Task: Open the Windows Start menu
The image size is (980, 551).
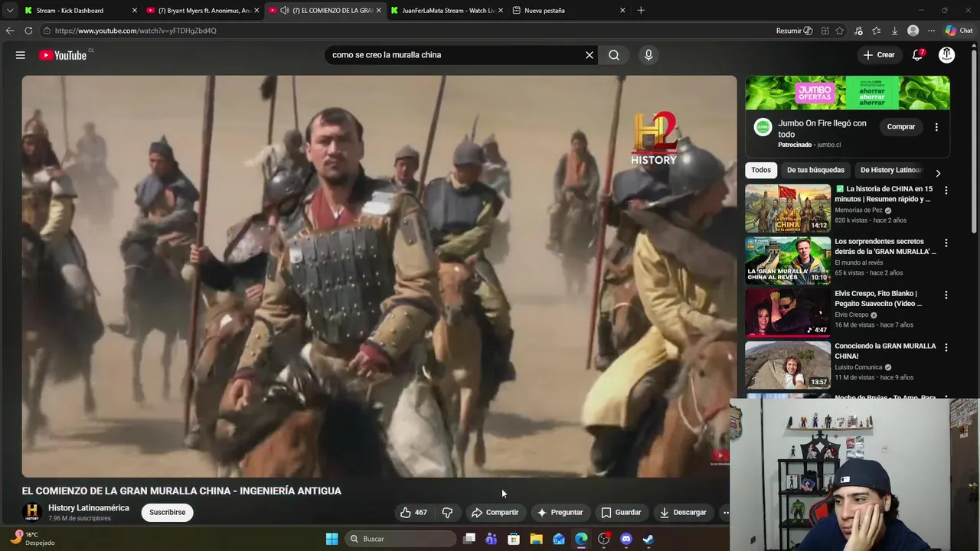Action: 332,539
